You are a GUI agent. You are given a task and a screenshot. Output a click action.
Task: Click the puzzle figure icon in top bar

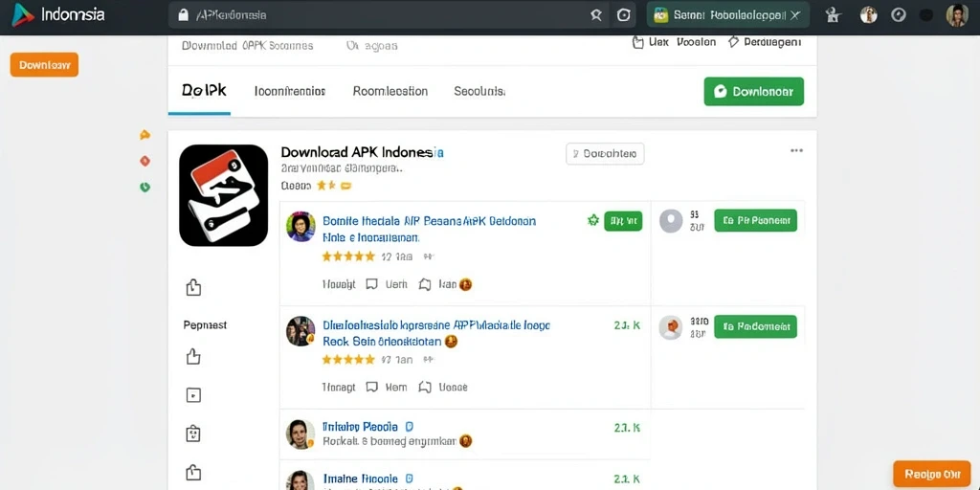click(833, 15)
